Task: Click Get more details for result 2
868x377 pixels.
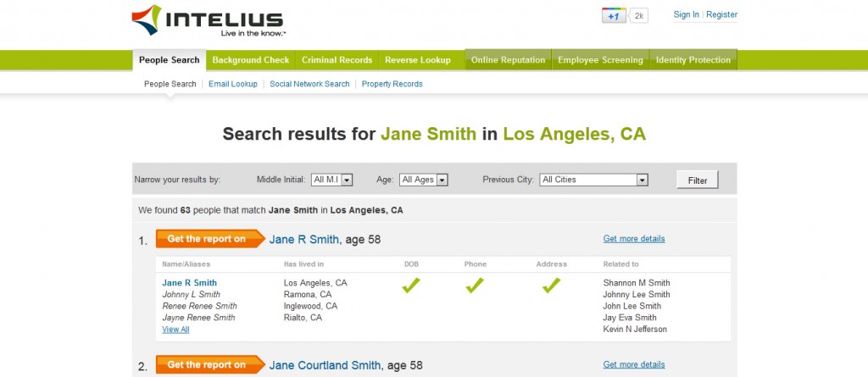Action: click(x=634, y=364)
